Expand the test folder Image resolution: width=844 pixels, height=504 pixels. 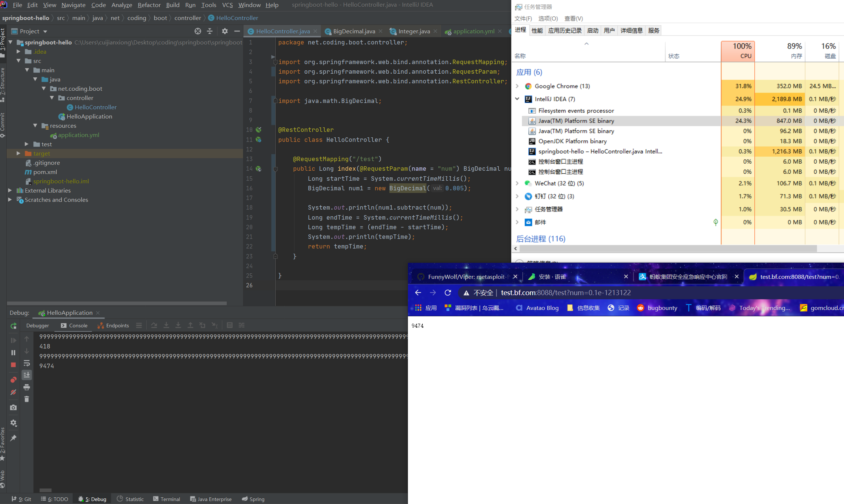coord(27,144)
